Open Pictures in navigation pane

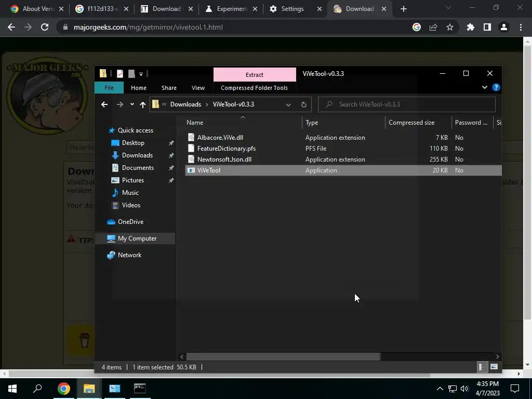[132, 180]
